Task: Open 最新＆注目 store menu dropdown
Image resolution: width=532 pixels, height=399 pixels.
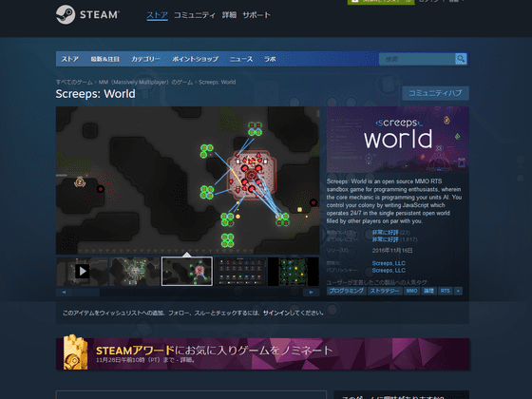Action: (104, 59)
